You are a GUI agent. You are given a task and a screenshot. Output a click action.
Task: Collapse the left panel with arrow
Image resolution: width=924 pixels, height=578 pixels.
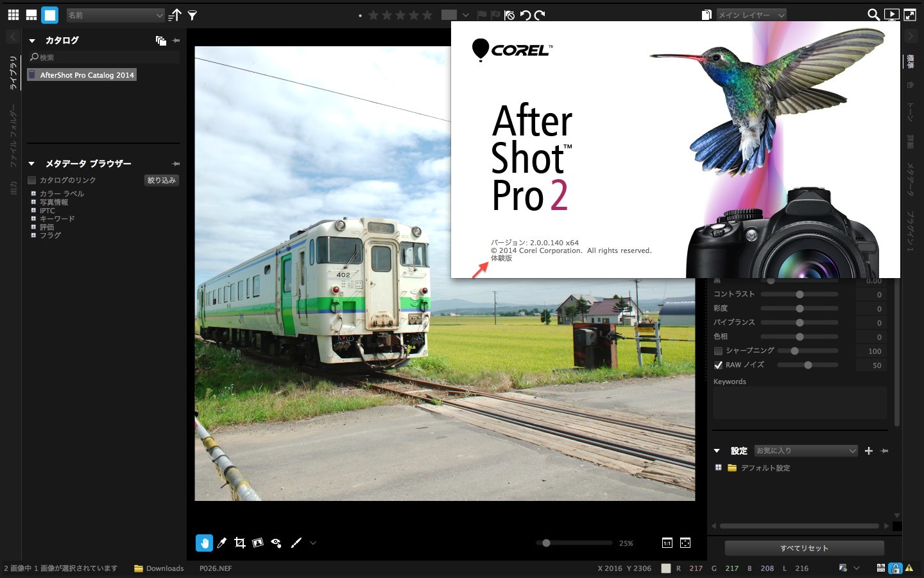(13, 37)
